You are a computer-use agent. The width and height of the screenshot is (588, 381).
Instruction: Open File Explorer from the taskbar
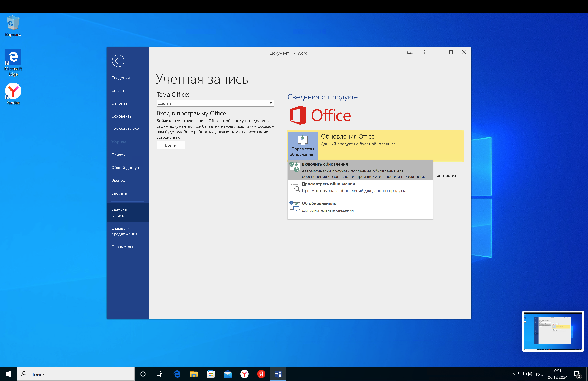pyautogui.click(x=194, y=374)
